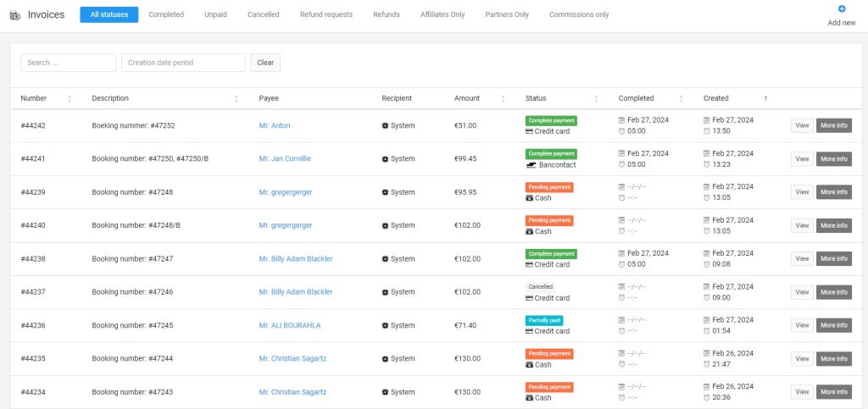This screenshot has height=409, width=868.
Task: Click System recipient icon in row #44236
Action: (x=386, y=325)
